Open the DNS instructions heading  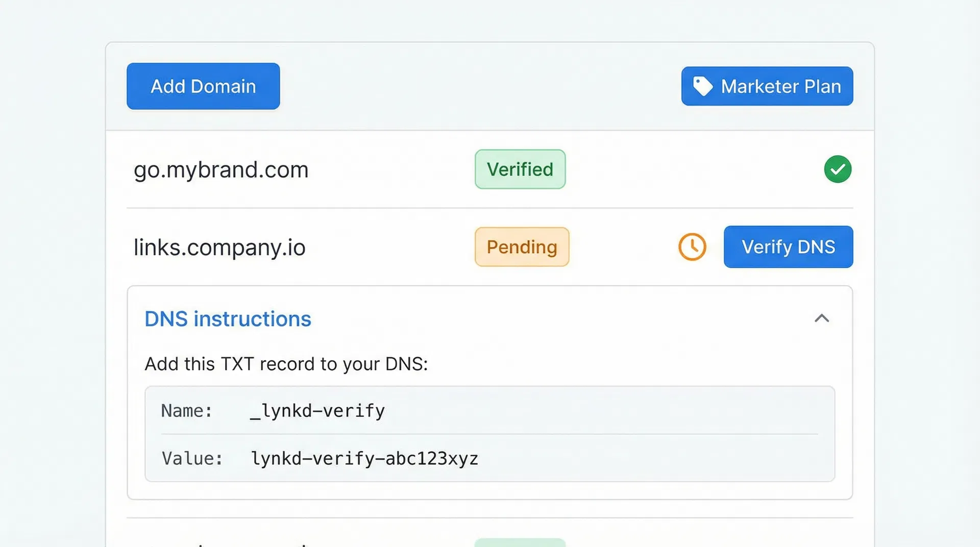coord(228,318)
